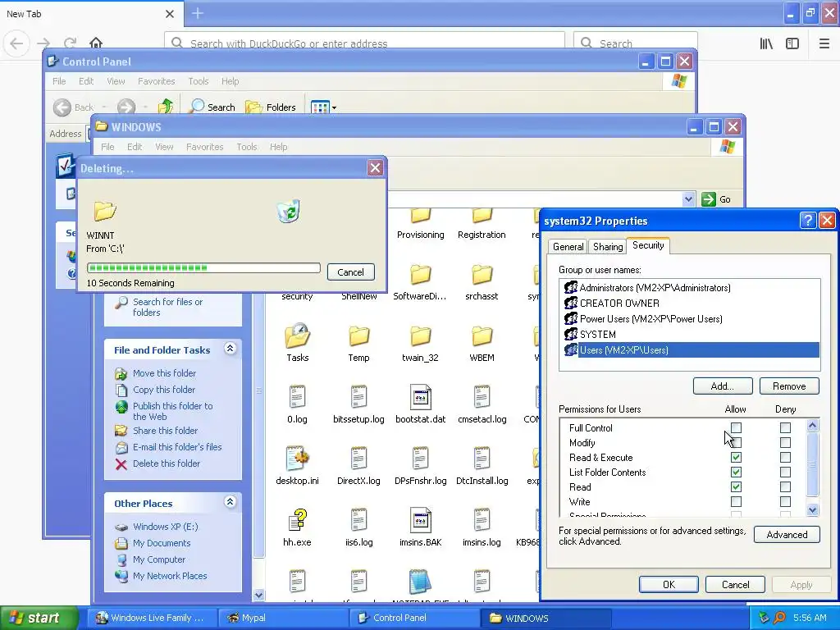Open Control Panel File menu
Image resolution: width=840 pixels, height=630 pixels.
point(59,81)
